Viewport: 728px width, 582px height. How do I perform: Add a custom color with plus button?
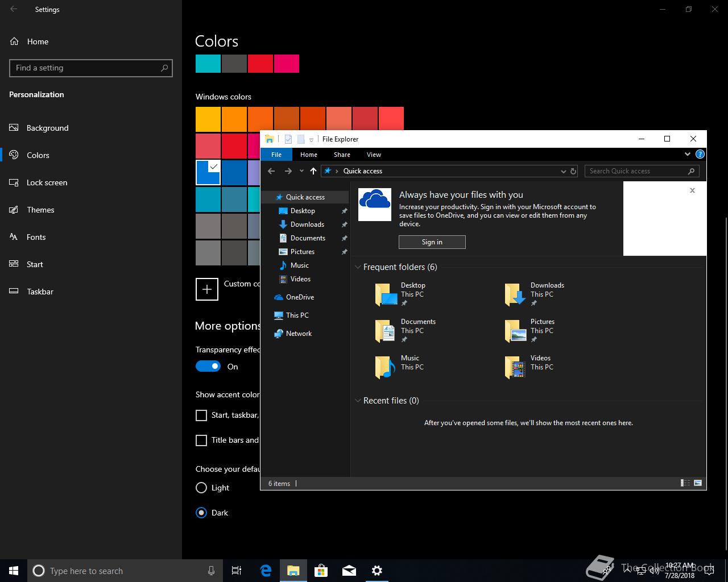tap(207, 289)
